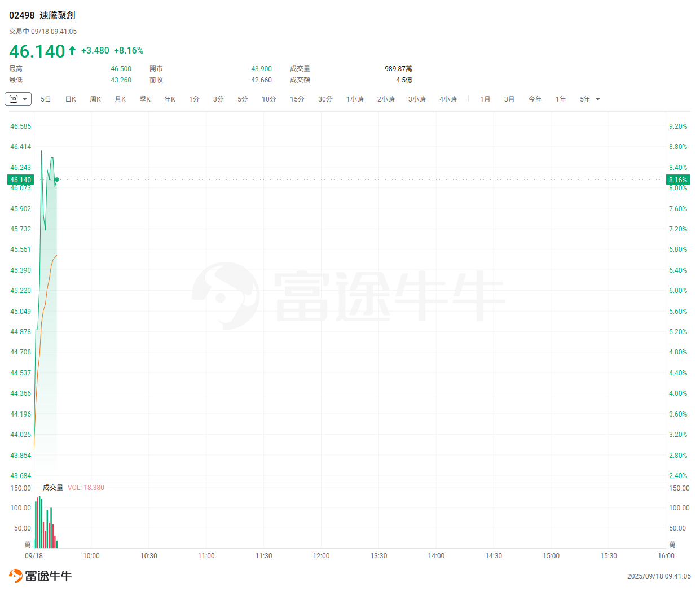700x591 pixels.
Task: Click the 開市 value 43.900
Action: point(261,69)
